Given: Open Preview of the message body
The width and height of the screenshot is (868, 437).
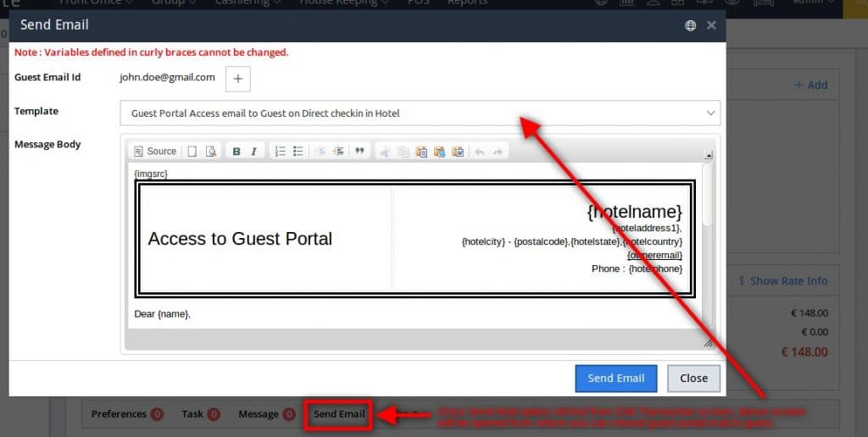Looking at the screenshot, I should pyautogui.click(x=211, y=152).
